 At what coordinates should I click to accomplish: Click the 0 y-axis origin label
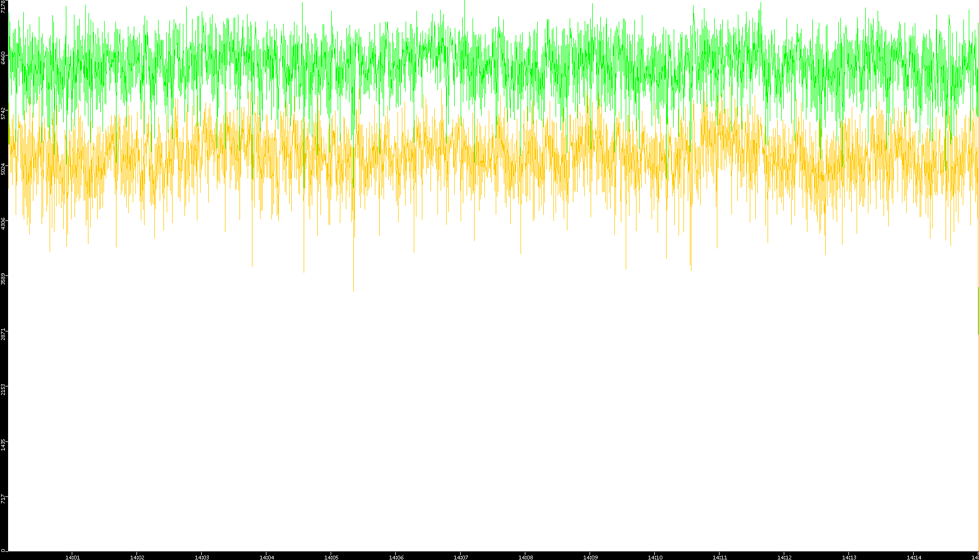[x=3, y=550]
